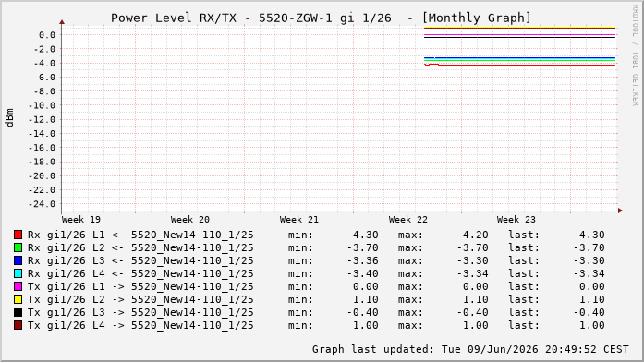Click legend text Rx gi1/26 L2 <- 5520_New14-110_1/25

pyautogui.click(x=140, y=247)
